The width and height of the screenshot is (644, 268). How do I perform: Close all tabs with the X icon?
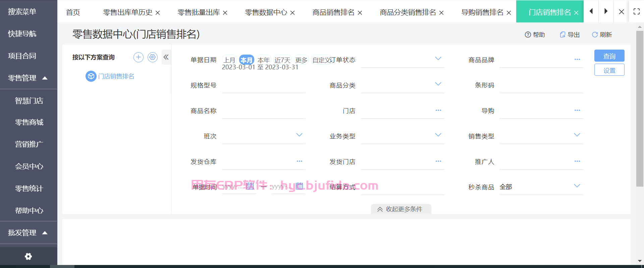621,12
